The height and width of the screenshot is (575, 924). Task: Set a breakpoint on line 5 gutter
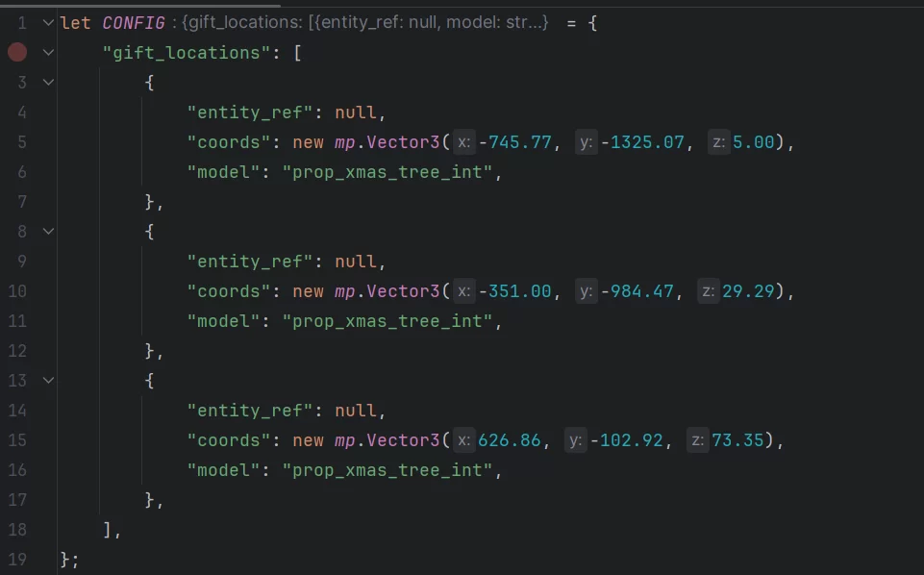pos(17,141)
